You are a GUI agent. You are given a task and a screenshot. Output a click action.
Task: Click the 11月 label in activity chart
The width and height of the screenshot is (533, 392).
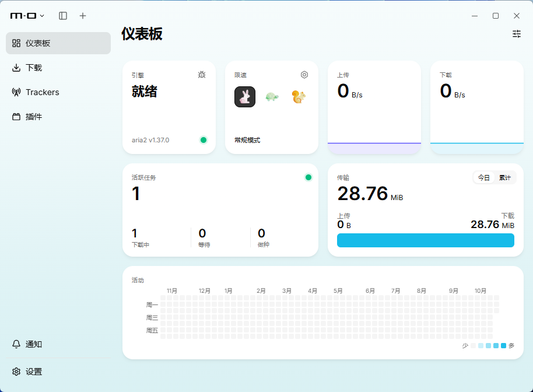172,290
